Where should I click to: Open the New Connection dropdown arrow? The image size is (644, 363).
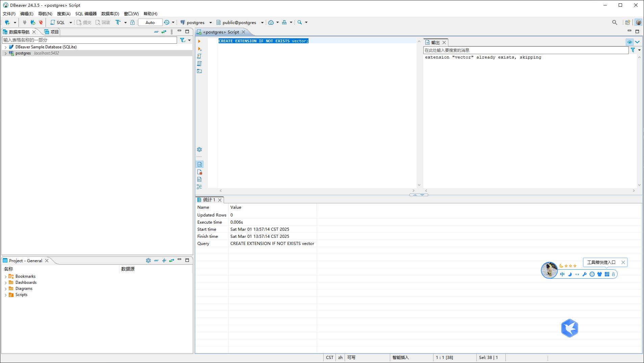point(15,23)
